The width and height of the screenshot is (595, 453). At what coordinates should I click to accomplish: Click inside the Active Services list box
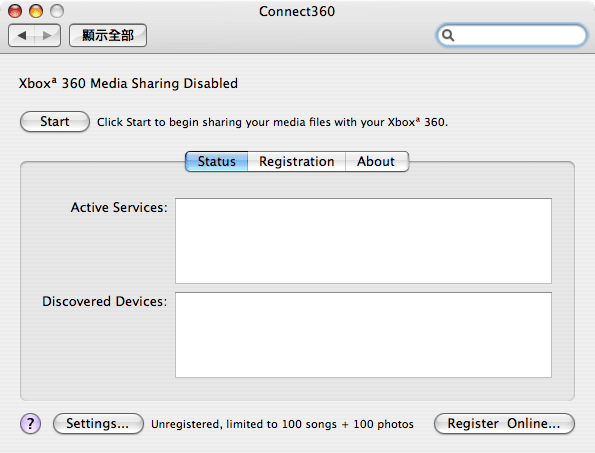pyautogui.click(x=363, y=241)
